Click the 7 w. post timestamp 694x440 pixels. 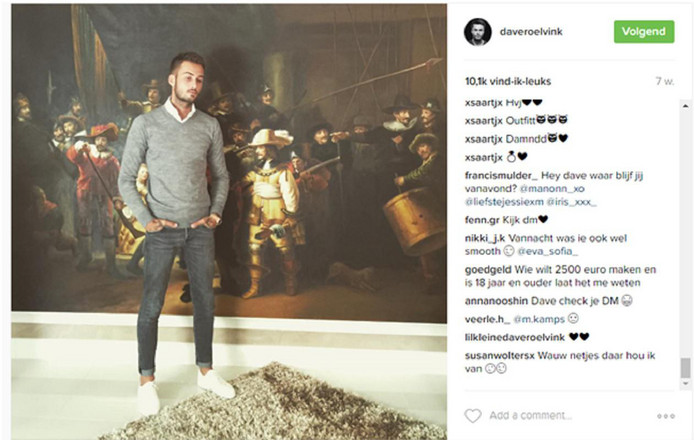(x=665, y=81)
